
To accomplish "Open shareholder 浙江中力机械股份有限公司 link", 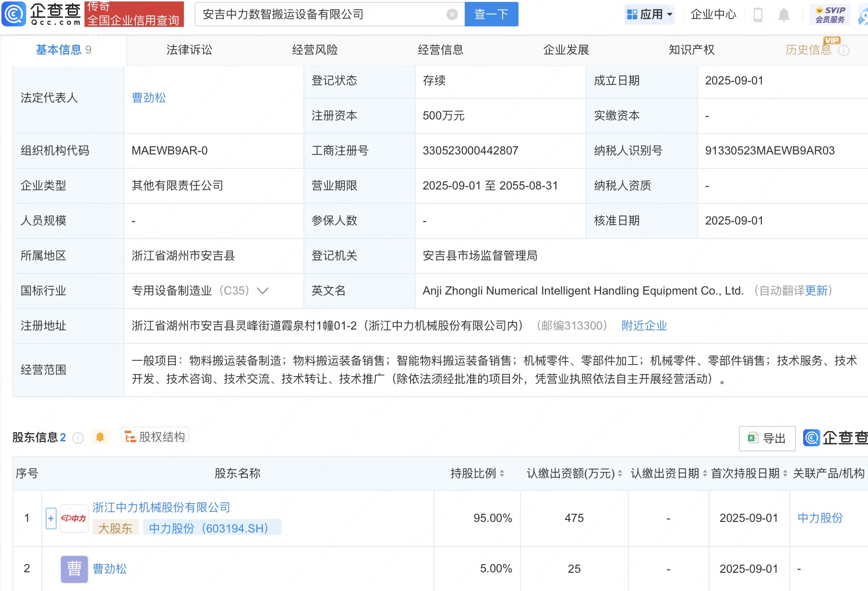I will (x=161, y=508).
